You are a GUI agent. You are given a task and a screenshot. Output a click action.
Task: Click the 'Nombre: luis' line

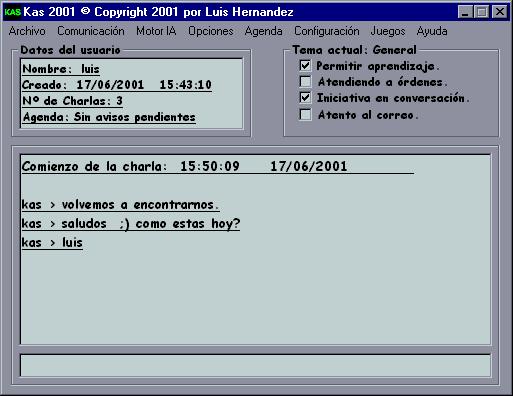61,69
